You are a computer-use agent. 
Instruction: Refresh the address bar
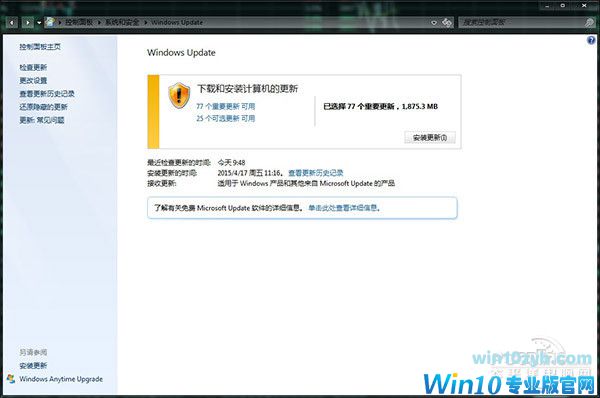[x=447, y=23]
